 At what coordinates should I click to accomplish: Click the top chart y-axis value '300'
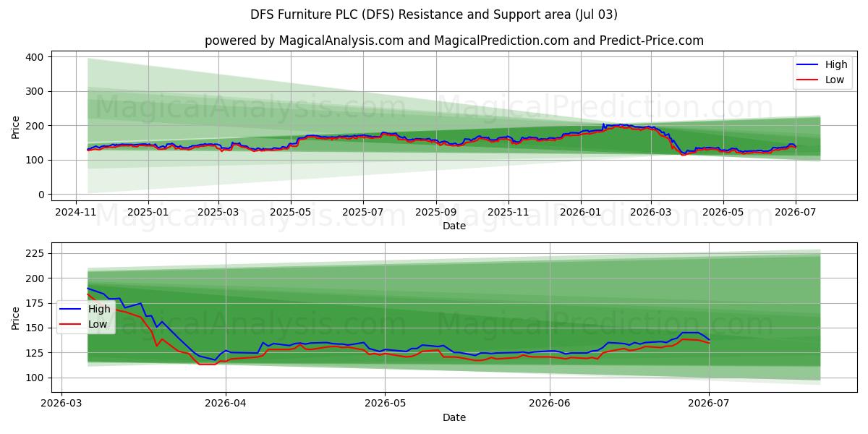tap(34, 91)
